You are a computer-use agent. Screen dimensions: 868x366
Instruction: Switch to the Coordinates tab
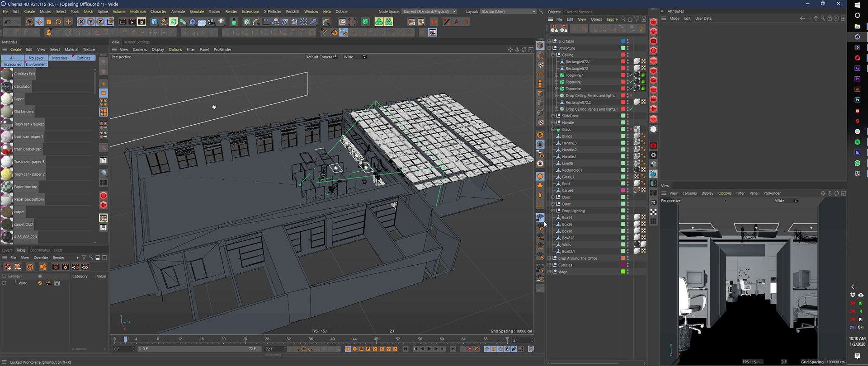click(x=40, y=250)
